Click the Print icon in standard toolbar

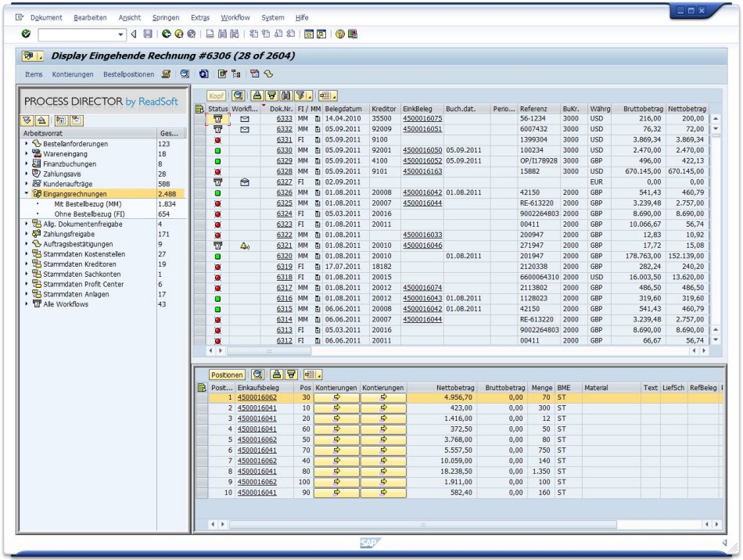[210, 34]
